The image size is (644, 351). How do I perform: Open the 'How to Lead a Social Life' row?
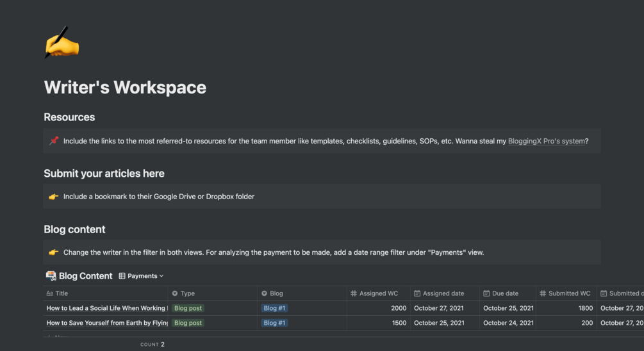click(x=106, y=308)
